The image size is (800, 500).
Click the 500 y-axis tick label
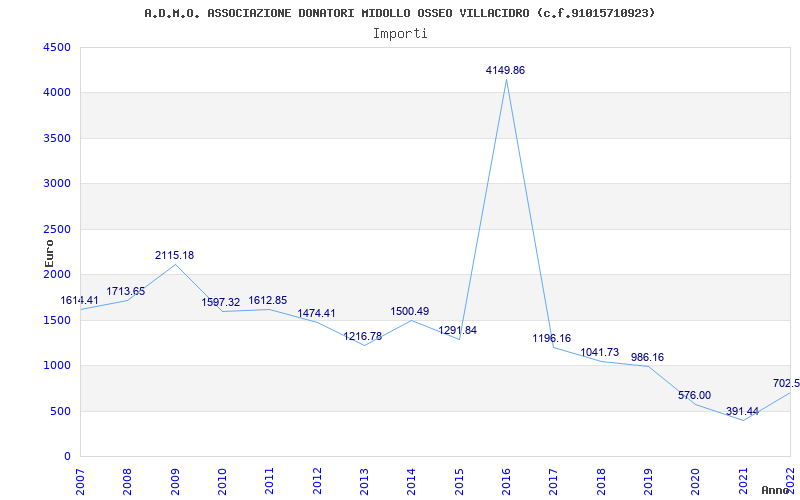pos(60,411)
